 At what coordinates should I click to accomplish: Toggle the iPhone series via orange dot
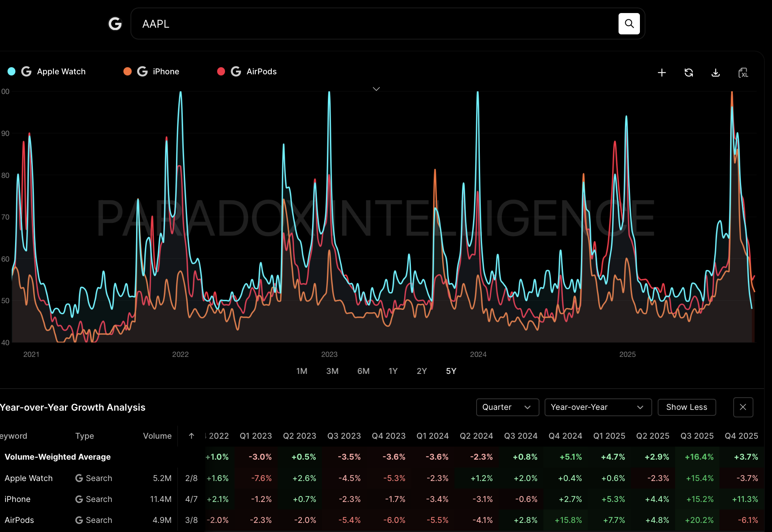[x=127, y=72]
